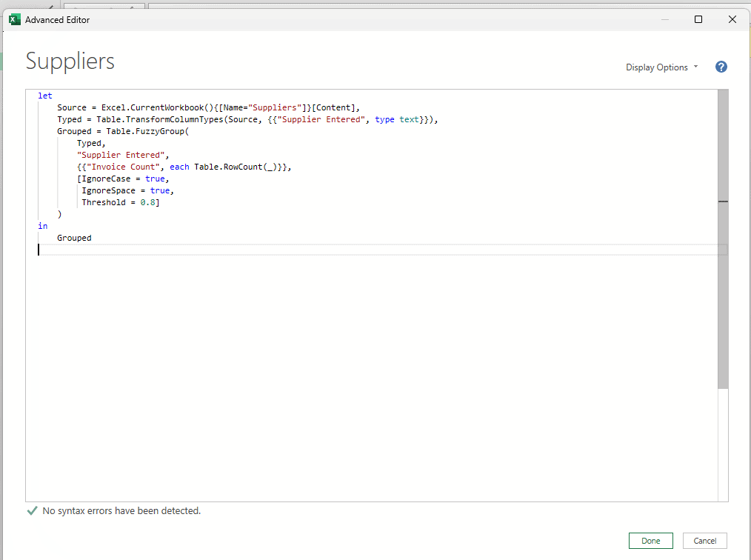Click the standalone 'Supplier Entered' argument line
Image resolution: width=751 pixels, height=560 pixels.
click(x=123, y=156)
